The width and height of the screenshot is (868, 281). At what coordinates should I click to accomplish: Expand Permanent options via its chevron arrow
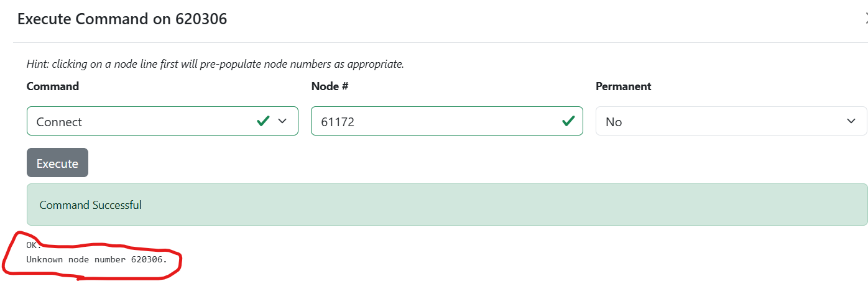851,121
